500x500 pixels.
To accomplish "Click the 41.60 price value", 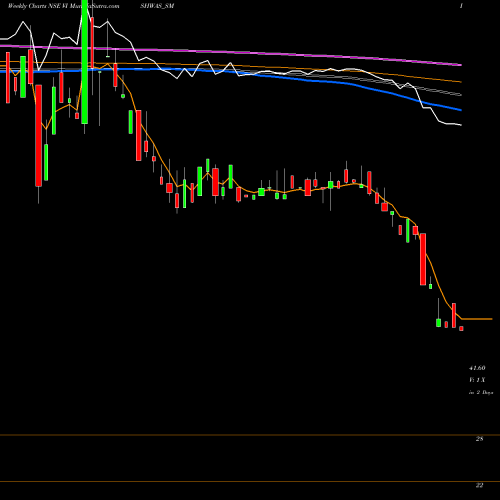I will coord(477,368).
